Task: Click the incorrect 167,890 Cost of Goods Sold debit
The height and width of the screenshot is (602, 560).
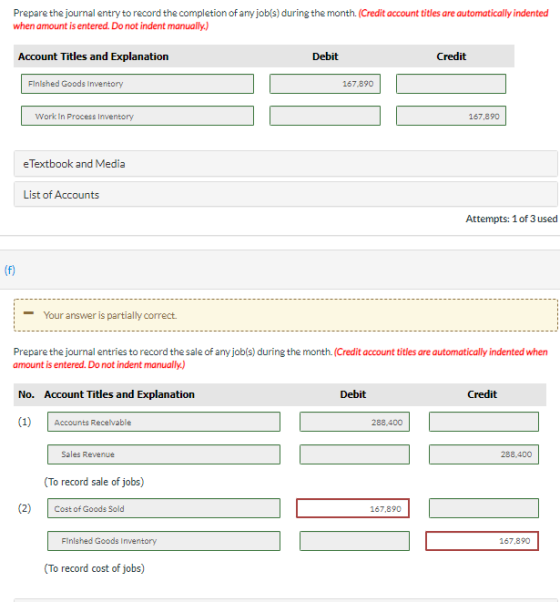Action: tap(353, 508)
